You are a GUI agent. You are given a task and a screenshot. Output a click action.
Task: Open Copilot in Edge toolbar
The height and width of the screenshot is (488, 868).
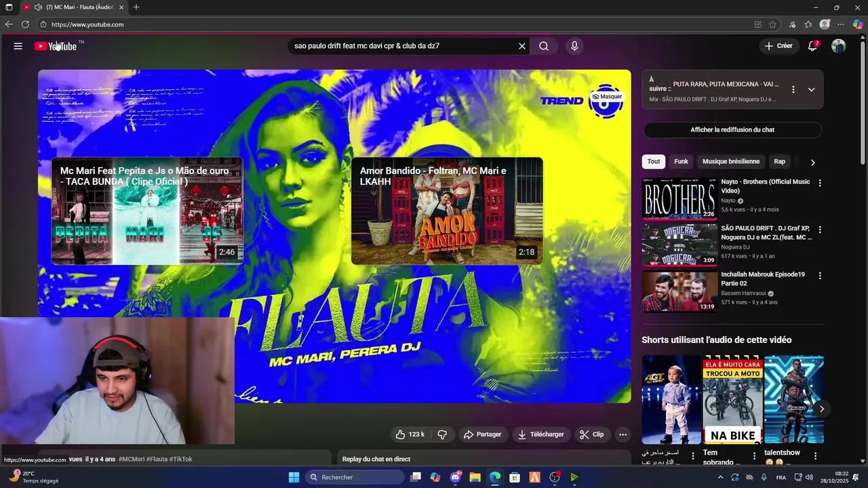click(x=858, y=24)
